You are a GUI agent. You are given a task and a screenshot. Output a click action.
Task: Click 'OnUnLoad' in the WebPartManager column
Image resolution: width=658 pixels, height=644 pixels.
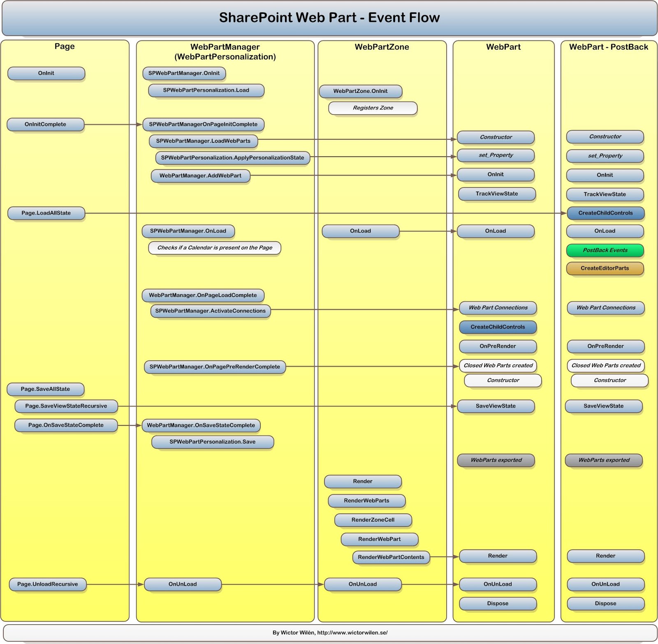click(183, 584)
